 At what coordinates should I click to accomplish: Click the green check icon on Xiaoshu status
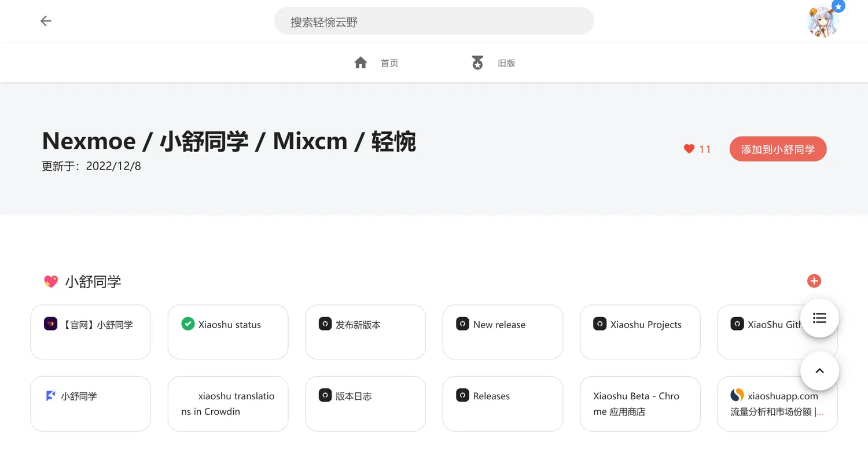click(x=187, y=324)
